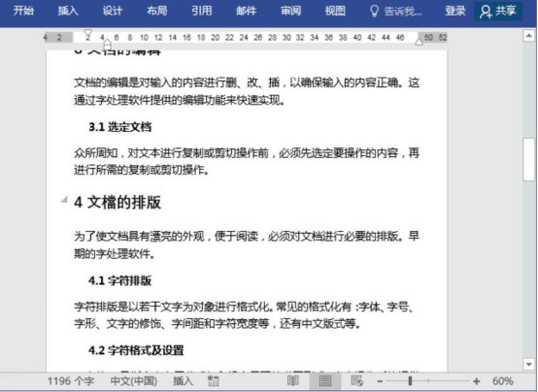Click the right indent marker on ruler
Image resolution: width=538 pixels, height=392 pixels.
point(419,42)
